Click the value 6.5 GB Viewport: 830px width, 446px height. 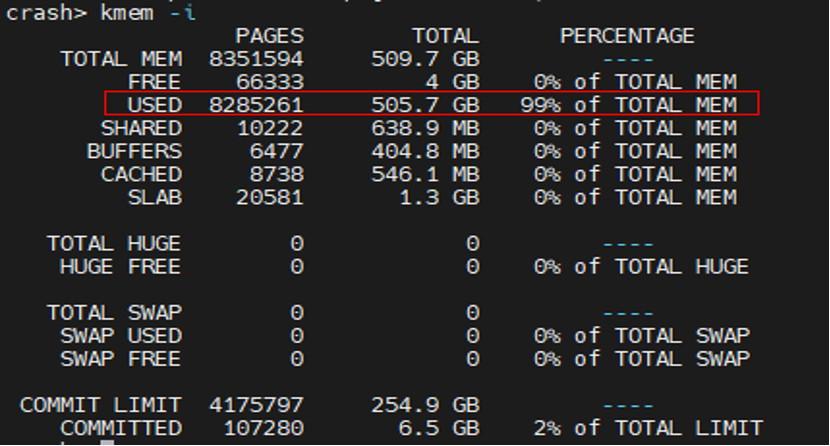tap(439, 428)
